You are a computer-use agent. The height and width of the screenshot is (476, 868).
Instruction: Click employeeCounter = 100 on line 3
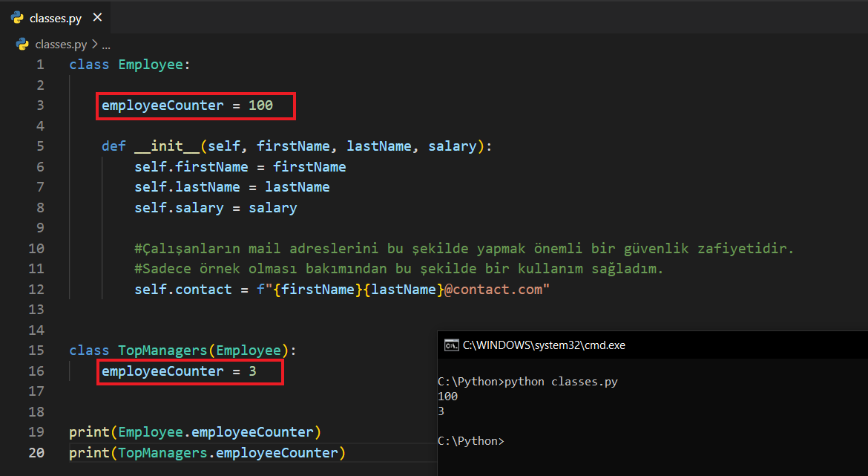click(x=187, y=105)
